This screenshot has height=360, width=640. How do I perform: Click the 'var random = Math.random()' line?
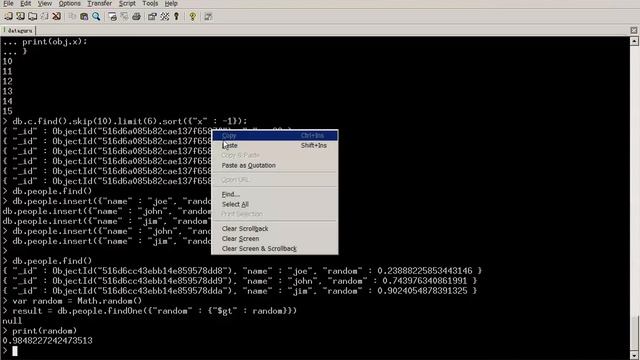[x=77, y=301]
